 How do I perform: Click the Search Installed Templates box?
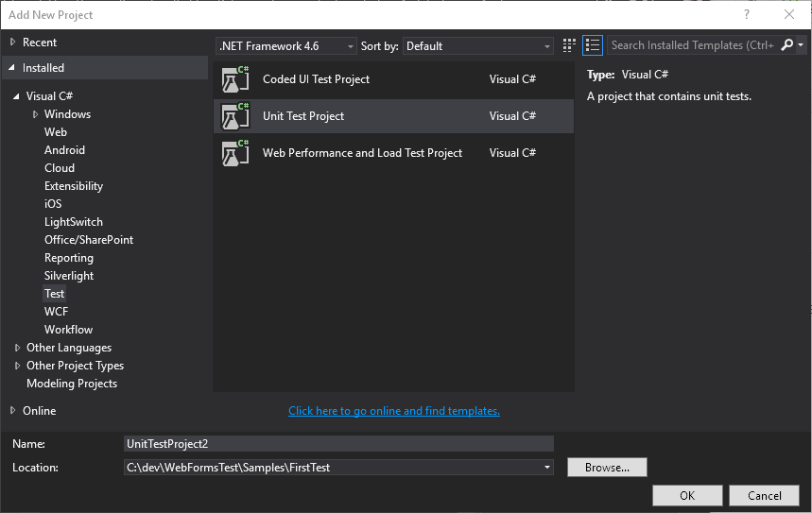click(x=693, y=45)
